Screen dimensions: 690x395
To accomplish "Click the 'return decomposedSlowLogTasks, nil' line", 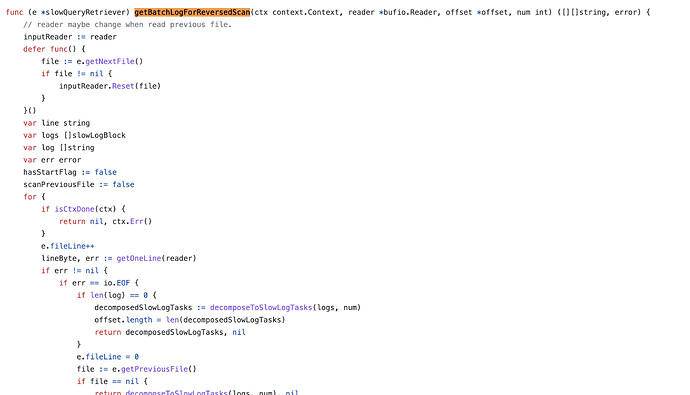I will pyautogui.click(x=170, y=333).
